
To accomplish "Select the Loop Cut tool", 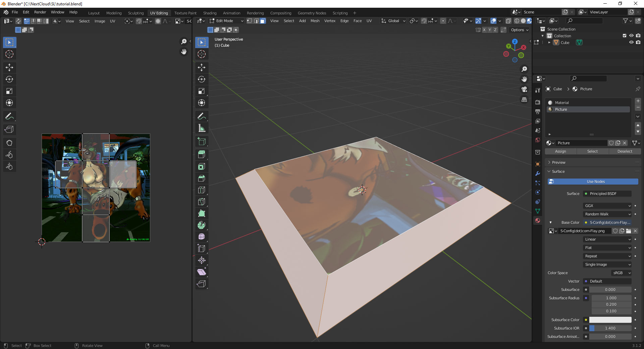I will (202, 190).
